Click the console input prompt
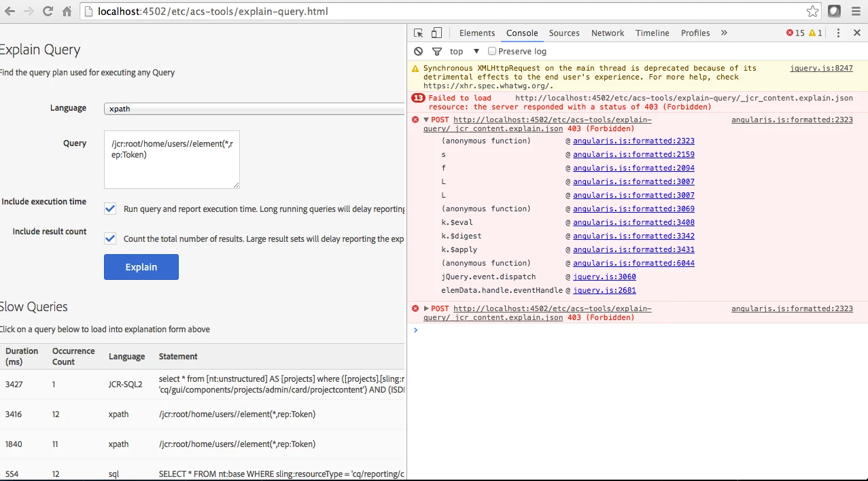 [639, 330]
